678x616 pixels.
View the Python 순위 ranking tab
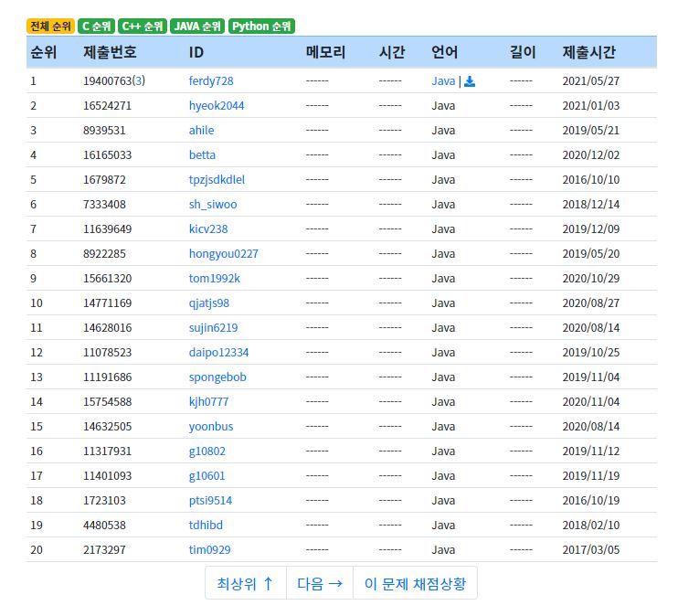pyautogui.click(x=261, y=26)
